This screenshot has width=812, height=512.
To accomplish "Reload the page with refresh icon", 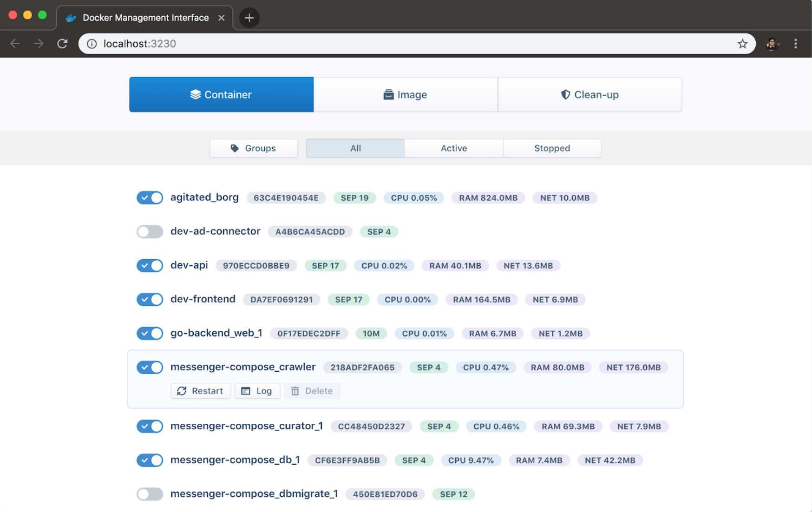I will (62, 44).
